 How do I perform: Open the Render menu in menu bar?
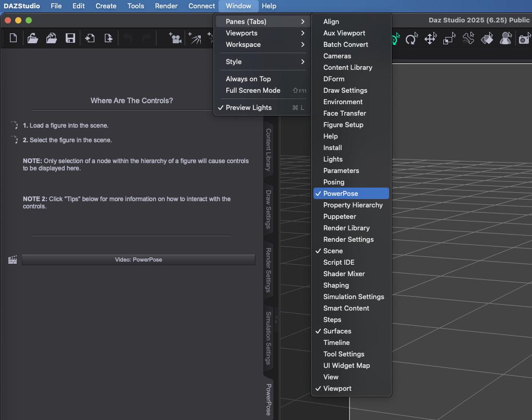tap(166, 6)
